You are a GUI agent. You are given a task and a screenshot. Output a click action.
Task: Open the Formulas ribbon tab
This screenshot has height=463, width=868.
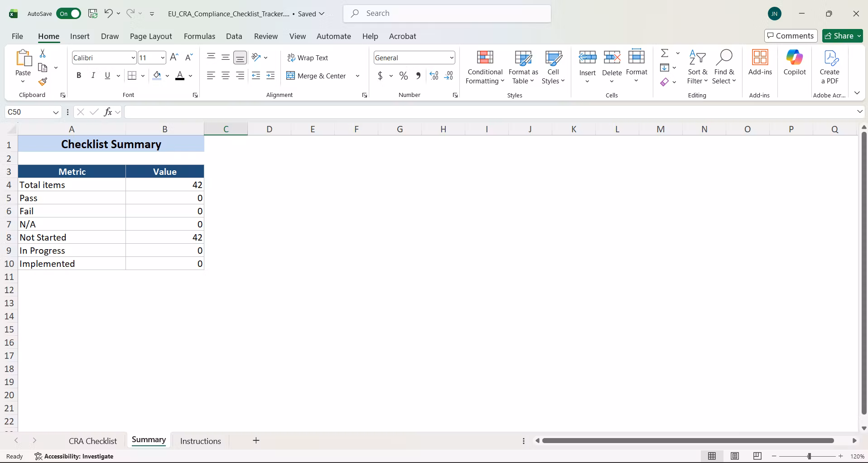pos(199,36)
